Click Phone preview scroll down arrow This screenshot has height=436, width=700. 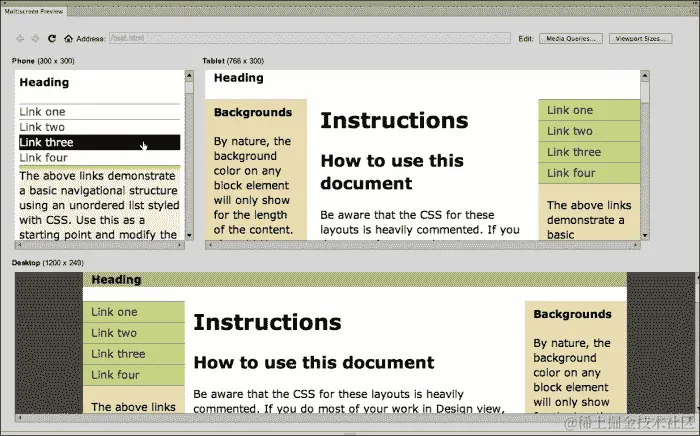pos(189,235)
